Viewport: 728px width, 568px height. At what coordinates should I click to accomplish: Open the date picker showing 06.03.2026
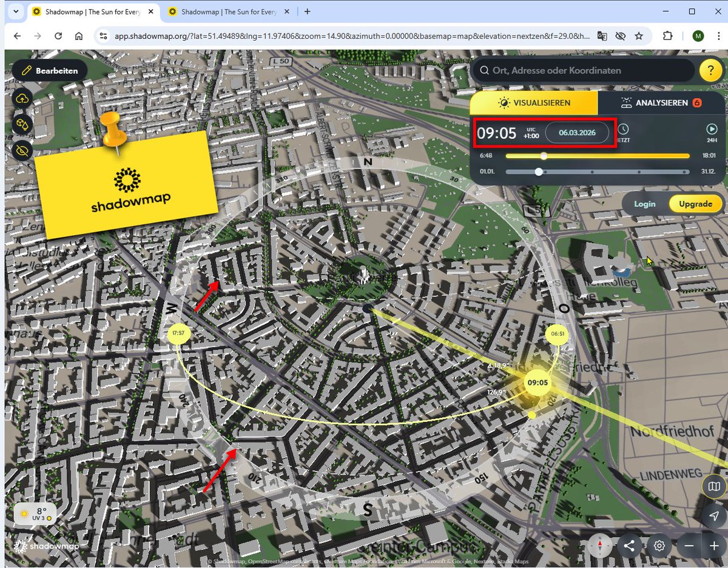tap(576, 133)
